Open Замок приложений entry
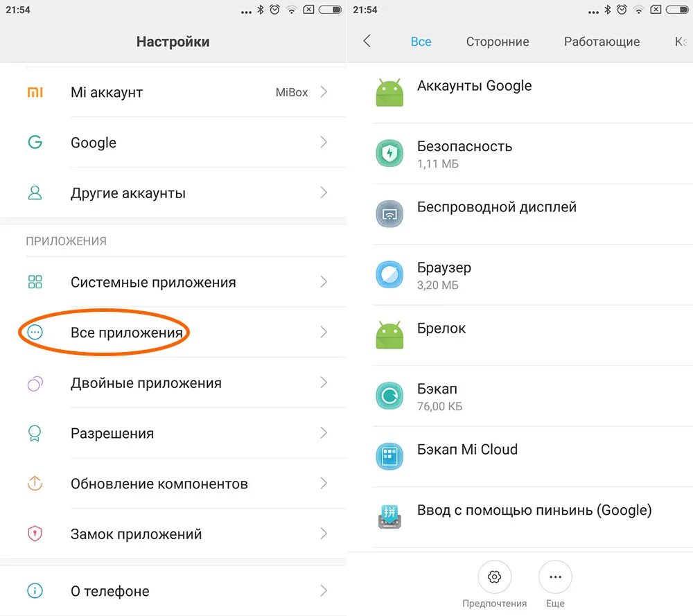693x616 pixels. (173, 534)
